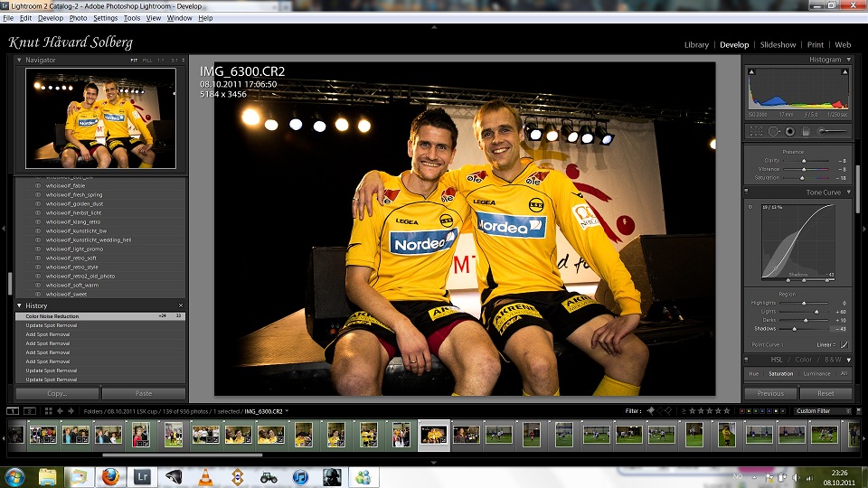Click the Reset button

(826, 393)
